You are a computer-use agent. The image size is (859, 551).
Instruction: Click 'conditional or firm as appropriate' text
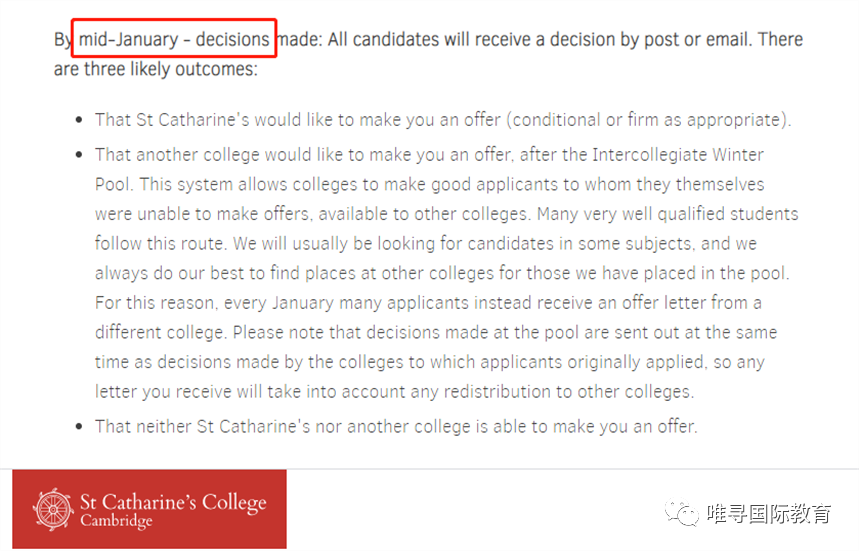pyautogui.click(x=649, y=120)
